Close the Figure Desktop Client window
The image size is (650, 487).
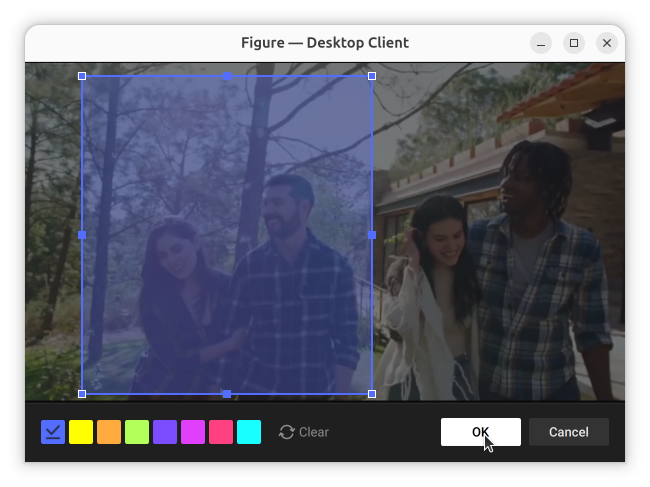(x=607, y=43)
